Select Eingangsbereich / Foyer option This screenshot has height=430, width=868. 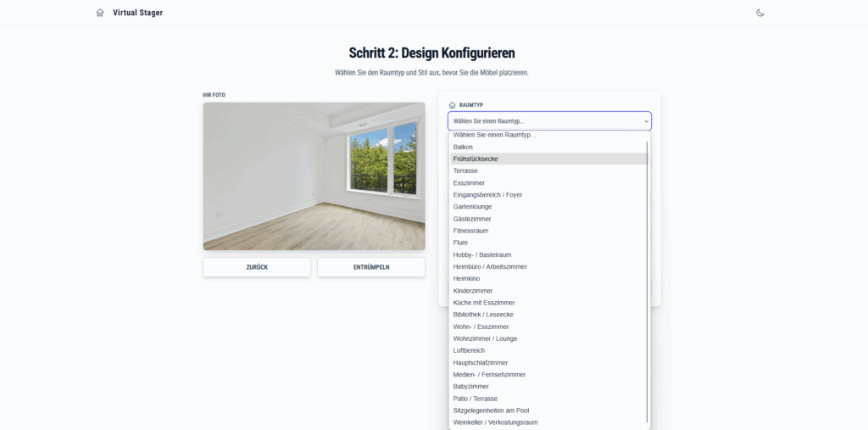pos(487,194)
